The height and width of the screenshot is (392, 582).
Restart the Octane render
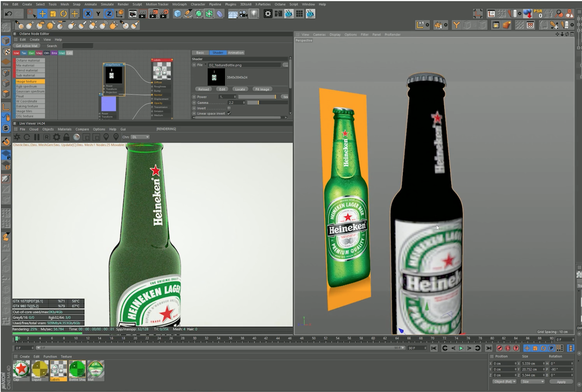tap(27, 137)
